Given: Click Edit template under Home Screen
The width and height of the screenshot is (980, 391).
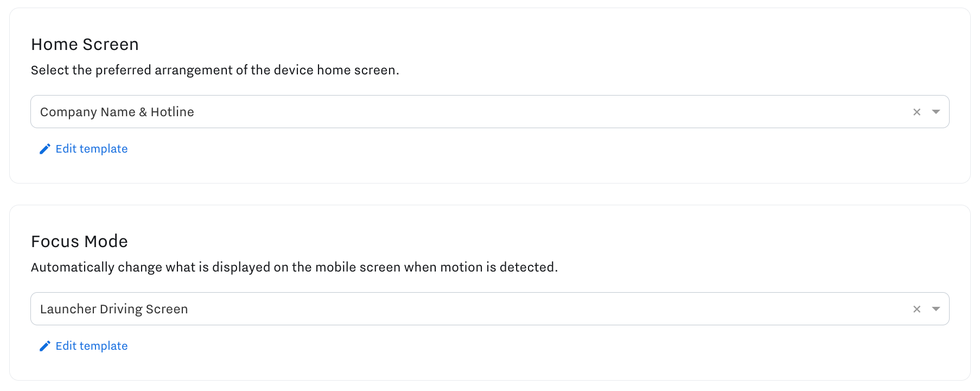Looking at the screenshot, I should [x=91, y=148].
